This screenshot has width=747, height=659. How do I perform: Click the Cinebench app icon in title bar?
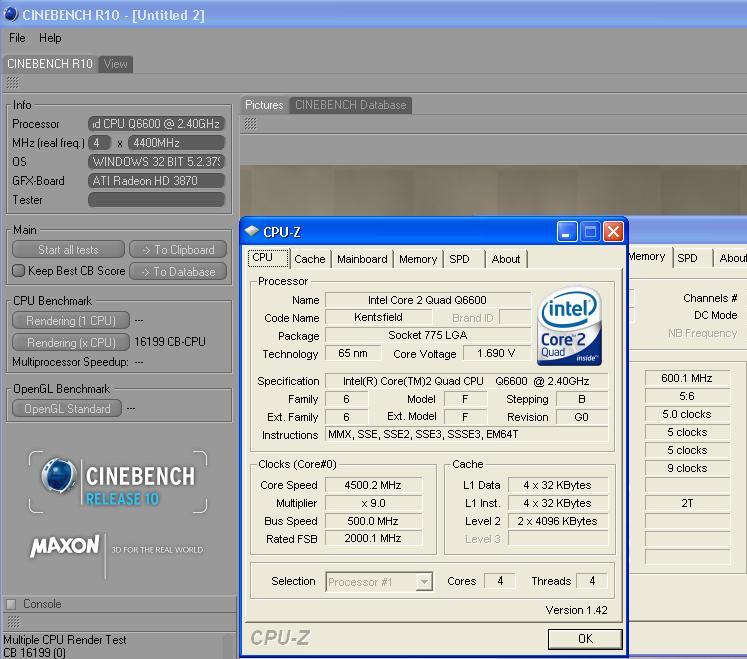coord(10,14)
